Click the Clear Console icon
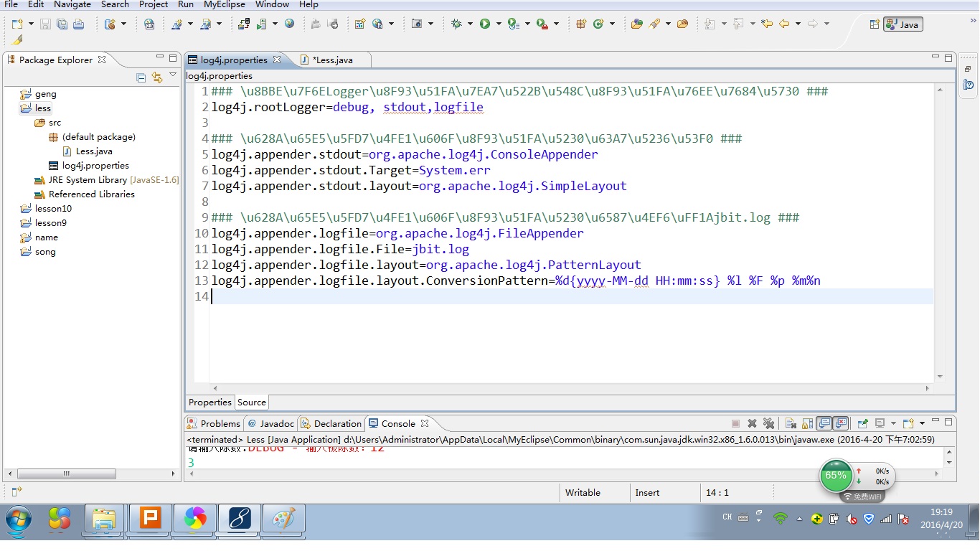 click(791, 423)
